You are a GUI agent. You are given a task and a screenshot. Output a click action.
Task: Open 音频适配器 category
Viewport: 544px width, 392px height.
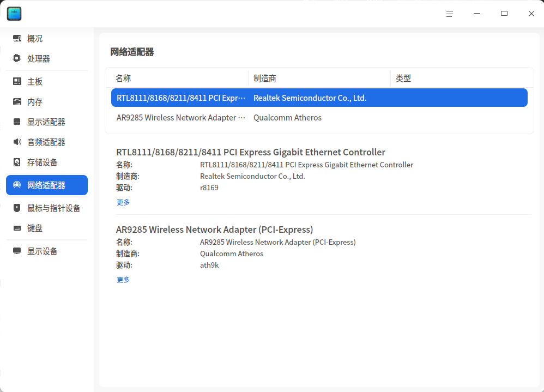pyautogui.click(x=47, y=142)
